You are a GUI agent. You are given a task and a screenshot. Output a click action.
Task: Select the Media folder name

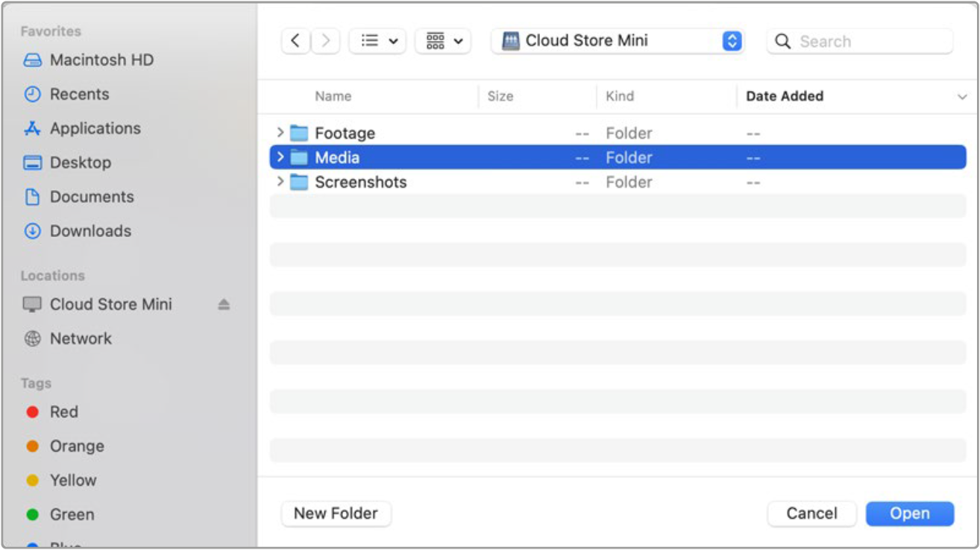point(337,158)
